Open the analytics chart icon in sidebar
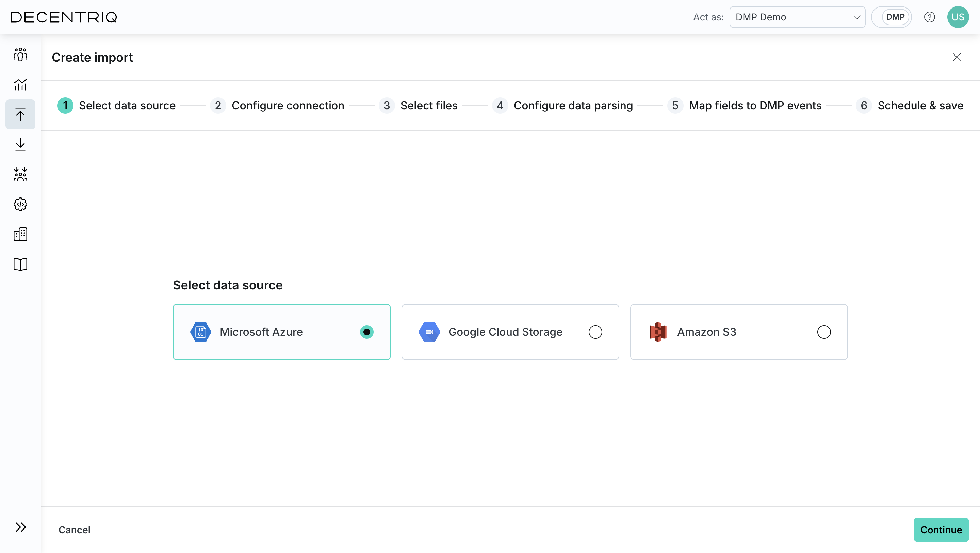 20,84
